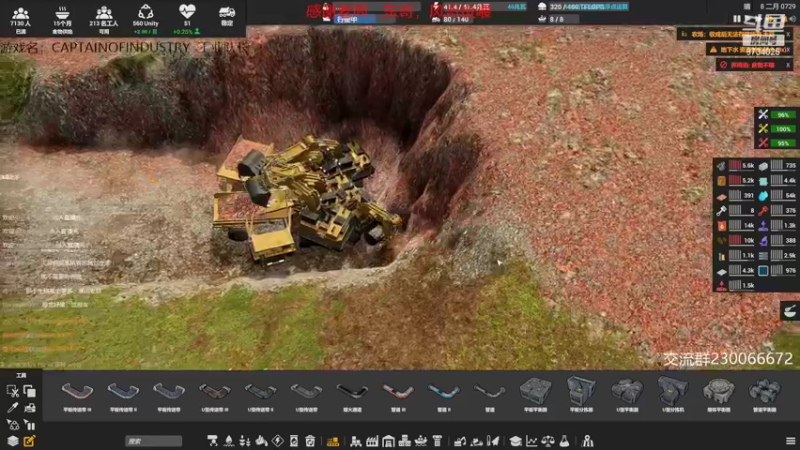Open the storage warehouse building category
Screen dimensions: 800x450
tap(388, 441)
